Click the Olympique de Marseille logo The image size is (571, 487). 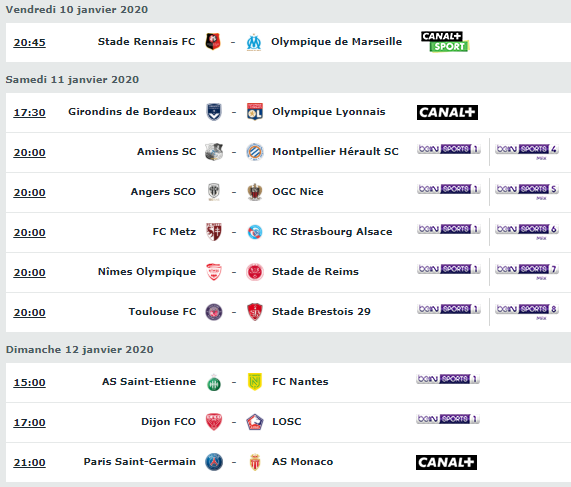coord(254,42)
